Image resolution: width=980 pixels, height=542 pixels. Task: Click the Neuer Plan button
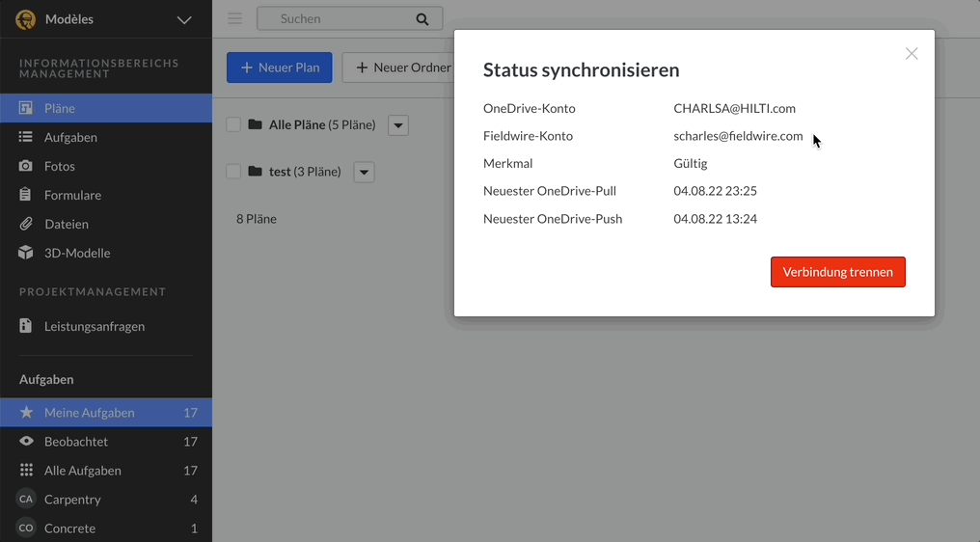click(x=280, y=68)
